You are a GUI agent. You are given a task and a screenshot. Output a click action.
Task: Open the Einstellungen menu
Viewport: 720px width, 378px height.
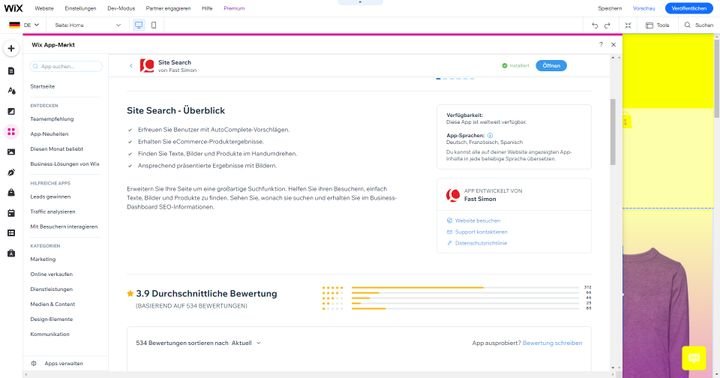[x=80, y=8]
